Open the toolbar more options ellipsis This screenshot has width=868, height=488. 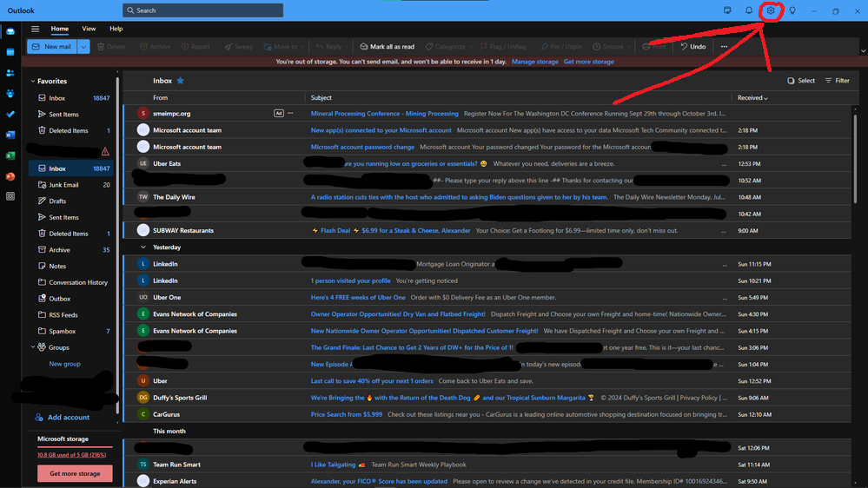pos(724,47)
